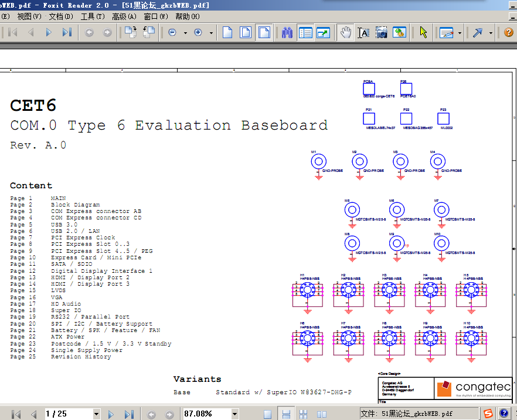Image resolution: width=517 pixels, height=420 pixels.
Task: Open help with orange question icon
Action: click(x=508, y=32)
